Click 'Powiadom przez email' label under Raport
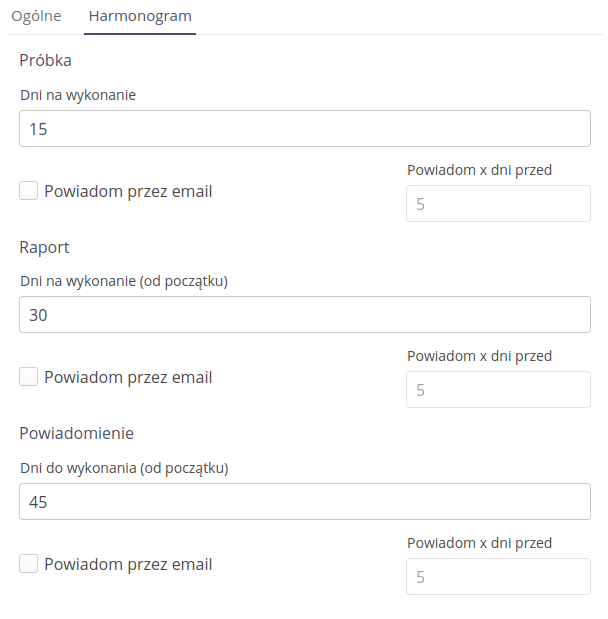 click(128, 377)
